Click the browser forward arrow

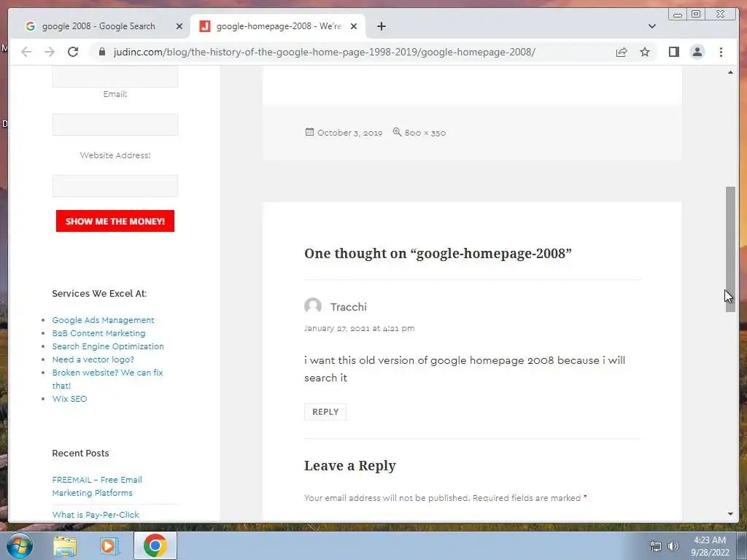pos(50,52)
